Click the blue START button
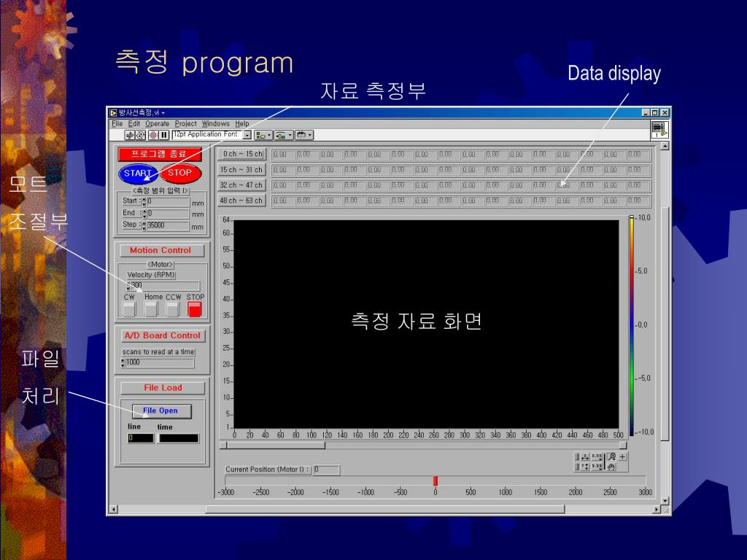The width and height of the screenshot is (747, 560). (138, 174)
